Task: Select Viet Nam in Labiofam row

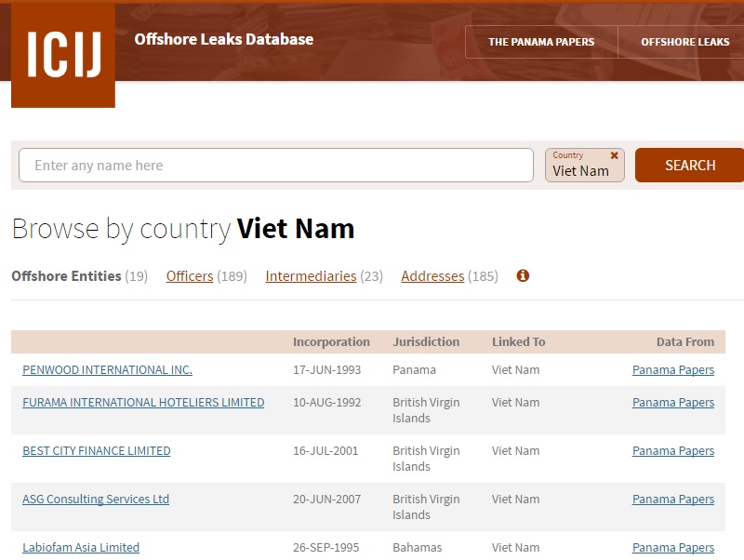Action: (x=515, y=548)
